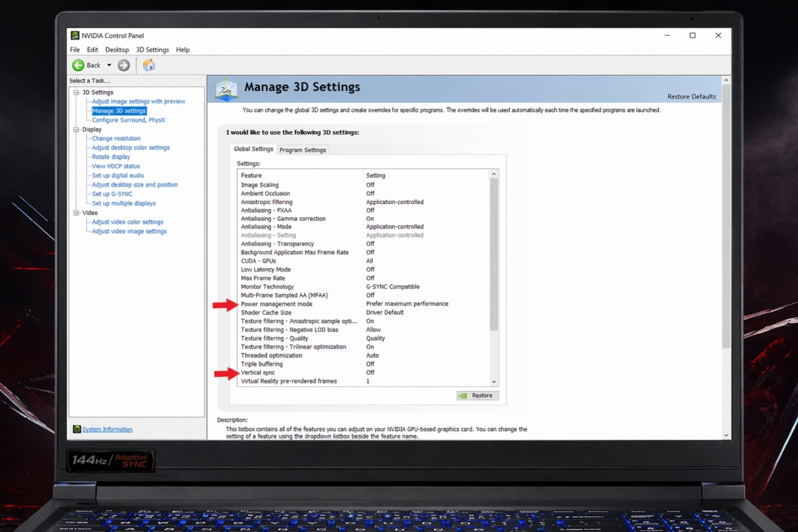The image size is (798, 532).
Task: Select Texture filtering - Quality row
Action: [364, 338]
